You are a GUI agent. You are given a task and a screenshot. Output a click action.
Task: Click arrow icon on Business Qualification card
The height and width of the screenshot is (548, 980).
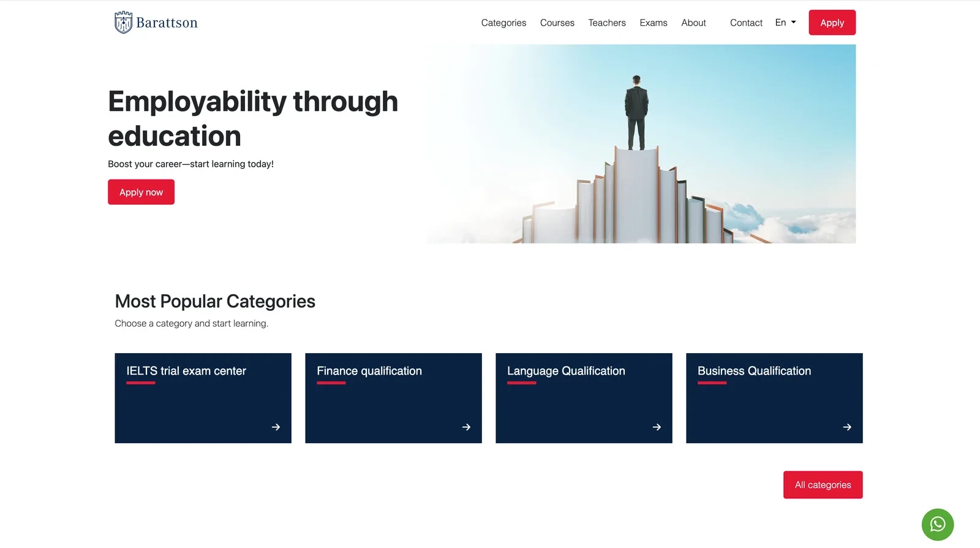tap(847, 427)
